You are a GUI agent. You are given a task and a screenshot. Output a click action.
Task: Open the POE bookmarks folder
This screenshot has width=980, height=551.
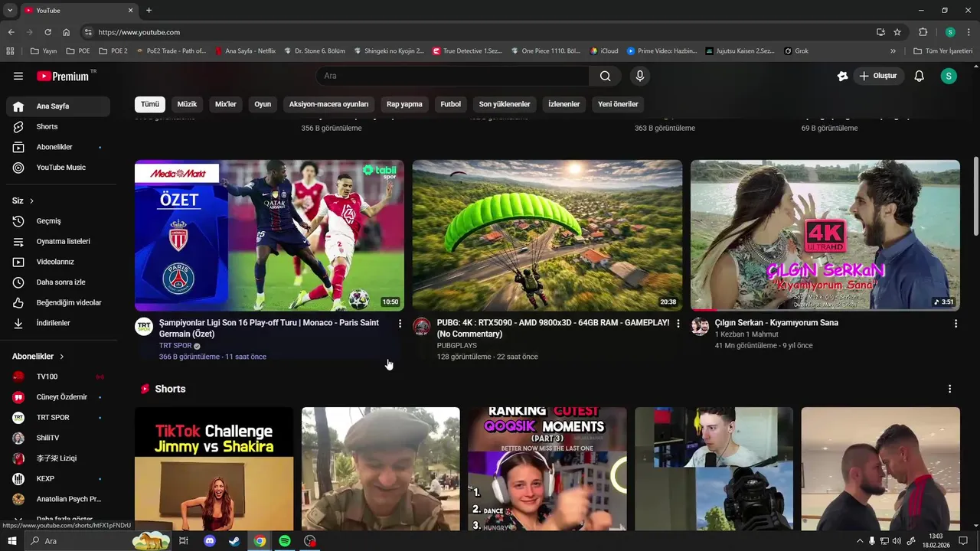79,51
